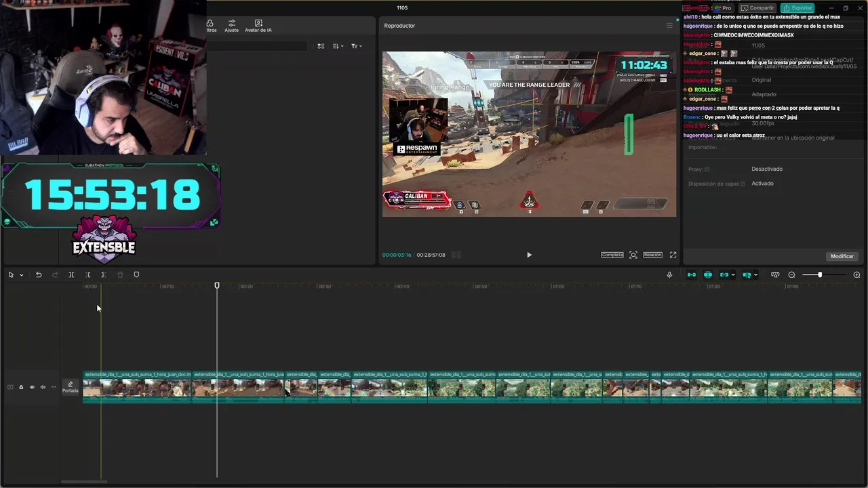The image size is (868, 488).
Task: Open the Reproductor panel menu
Action: click(x=669, y=26)
